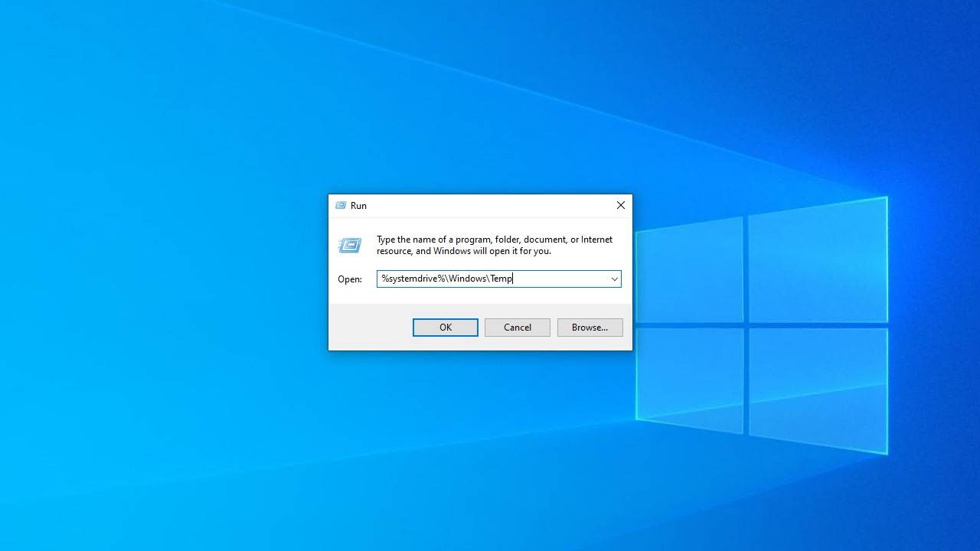Click the "Open:" label
Viewport: 980px width, 551px height.
pos(350,279)
